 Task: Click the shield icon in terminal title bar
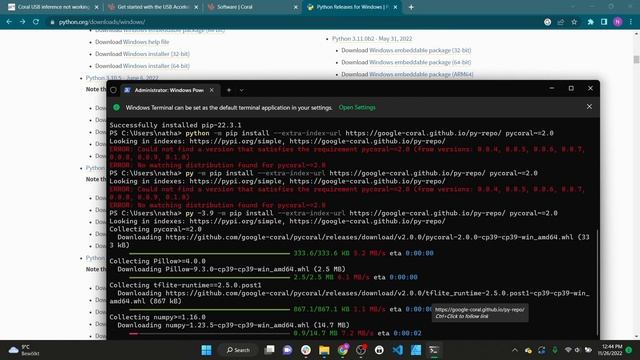[113, 90]
